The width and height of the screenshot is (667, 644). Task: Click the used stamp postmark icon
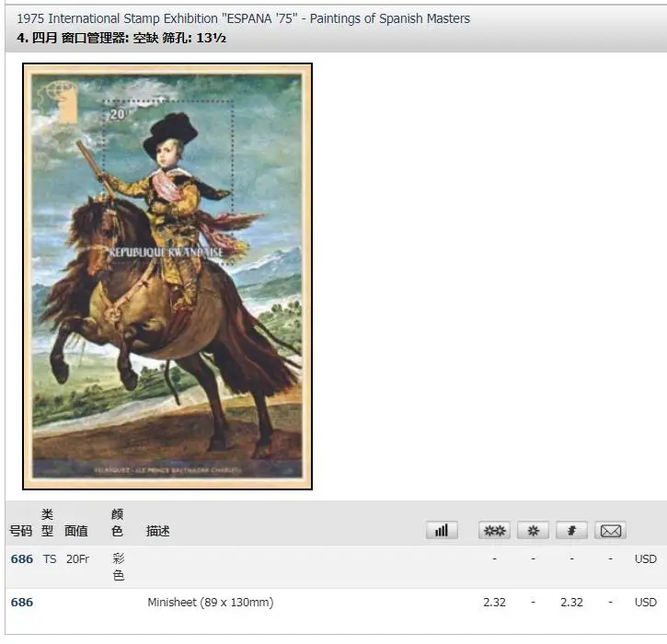[x=571, y=530]
